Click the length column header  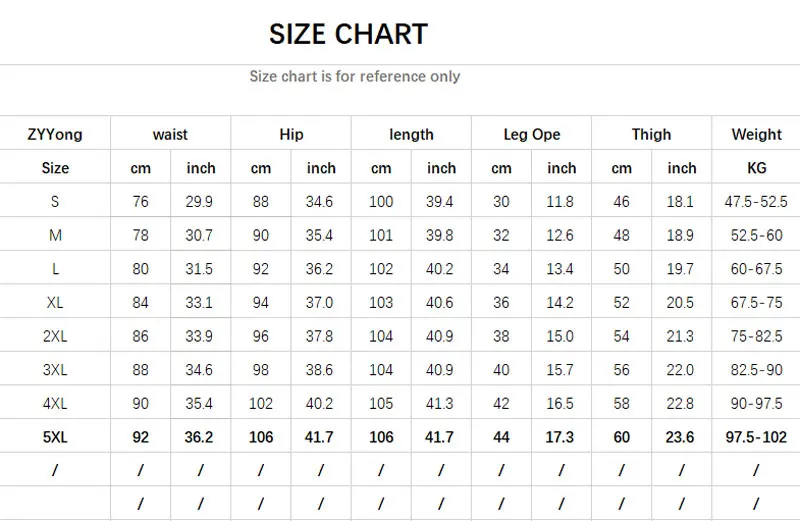click(411, 134)
